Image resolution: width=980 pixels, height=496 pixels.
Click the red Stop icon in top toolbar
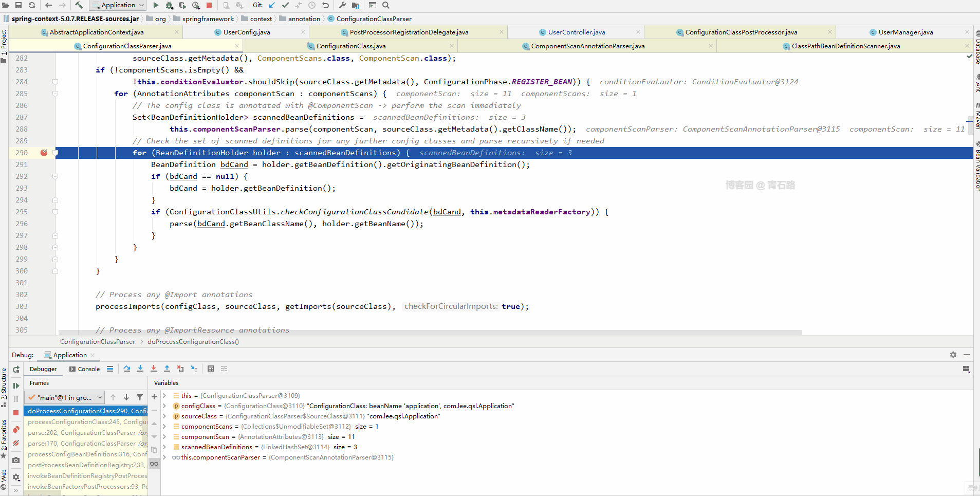[209, 5]
